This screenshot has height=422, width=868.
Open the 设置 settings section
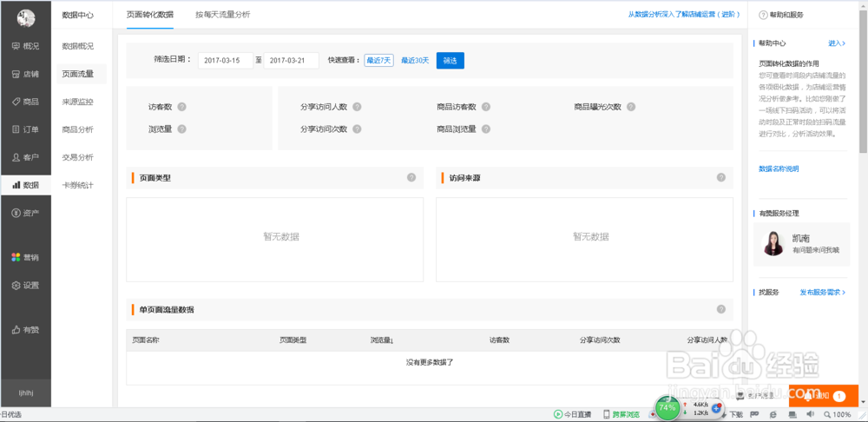(25, 286)
